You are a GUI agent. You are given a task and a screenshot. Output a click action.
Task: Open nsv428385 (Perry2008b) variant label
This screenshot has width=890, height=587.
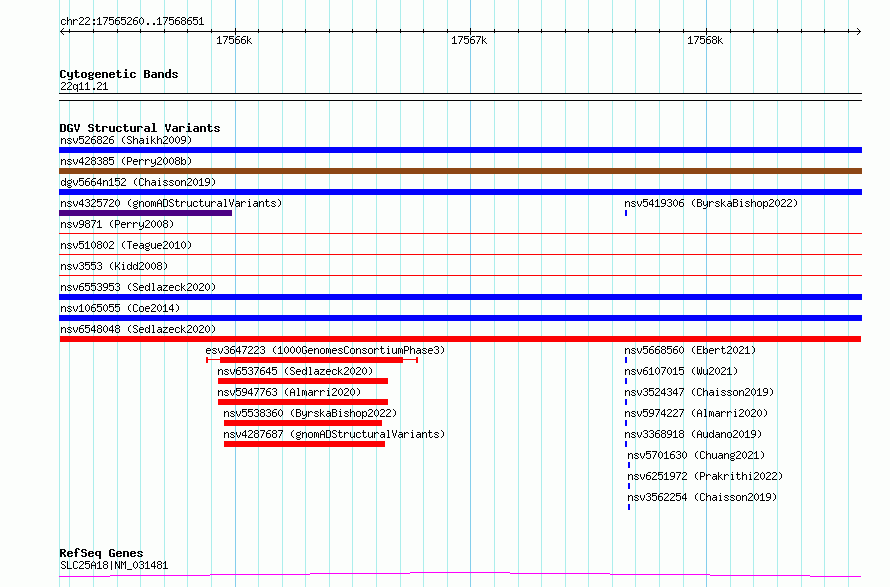click(126, 161)
